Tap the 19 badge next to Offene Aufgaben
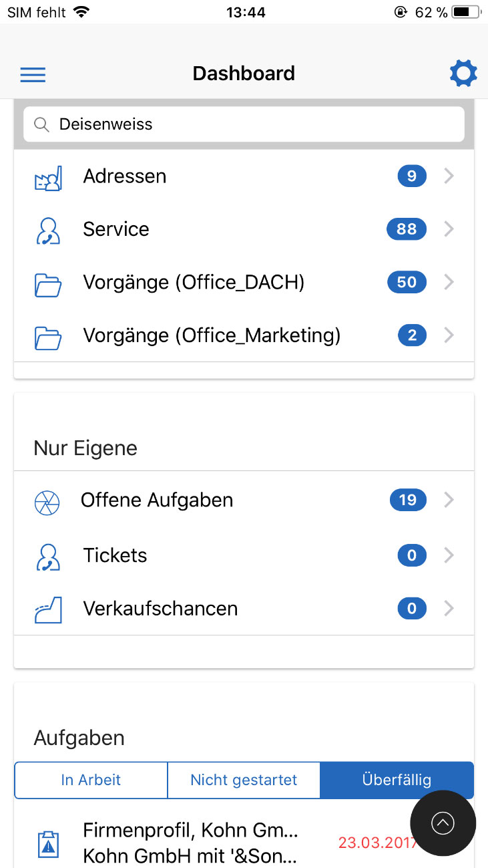 pos(408,500)
